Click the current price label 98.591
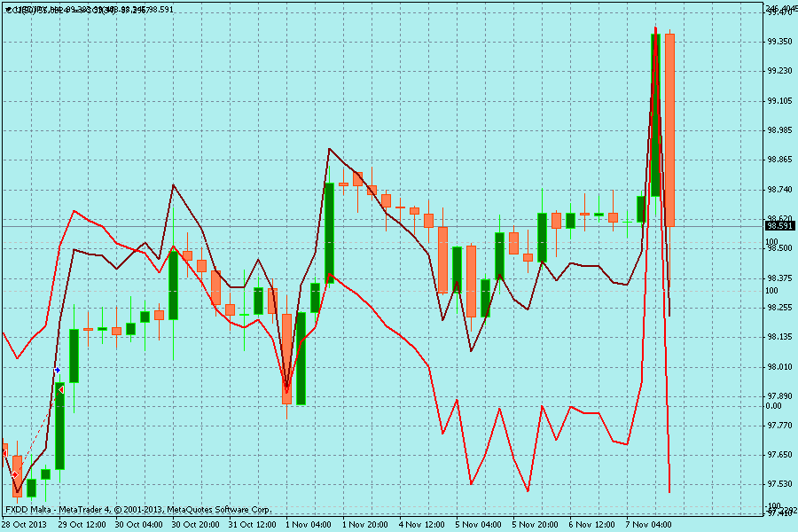 pos(778,226)
